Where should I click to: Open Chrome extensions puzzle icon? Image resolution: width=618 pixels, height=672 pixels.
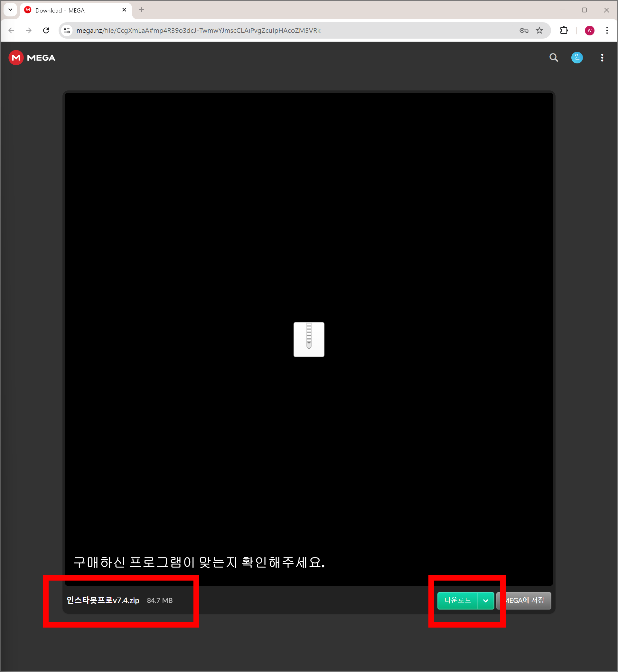coord(564,31)
